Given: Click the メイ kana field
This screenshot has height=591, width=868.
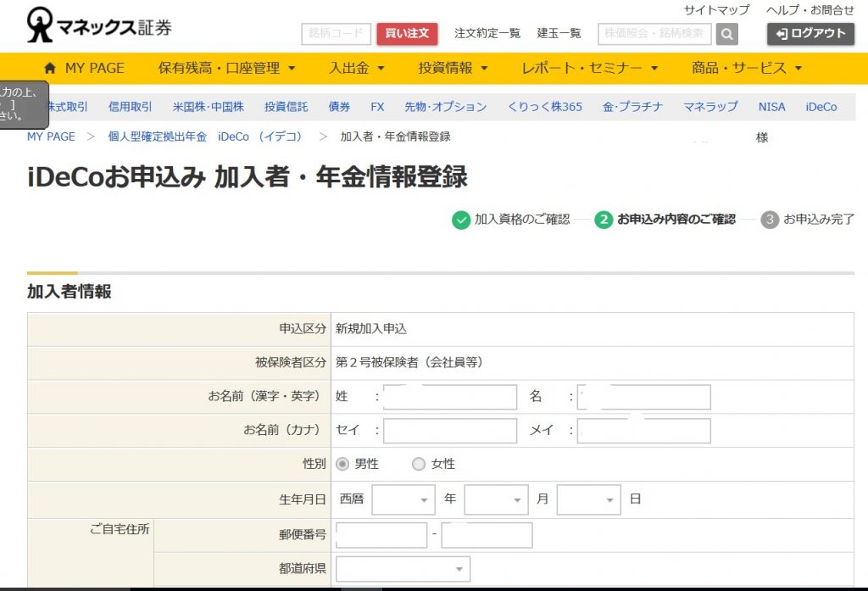Looking at the screenshot, I should click(644, 431).
